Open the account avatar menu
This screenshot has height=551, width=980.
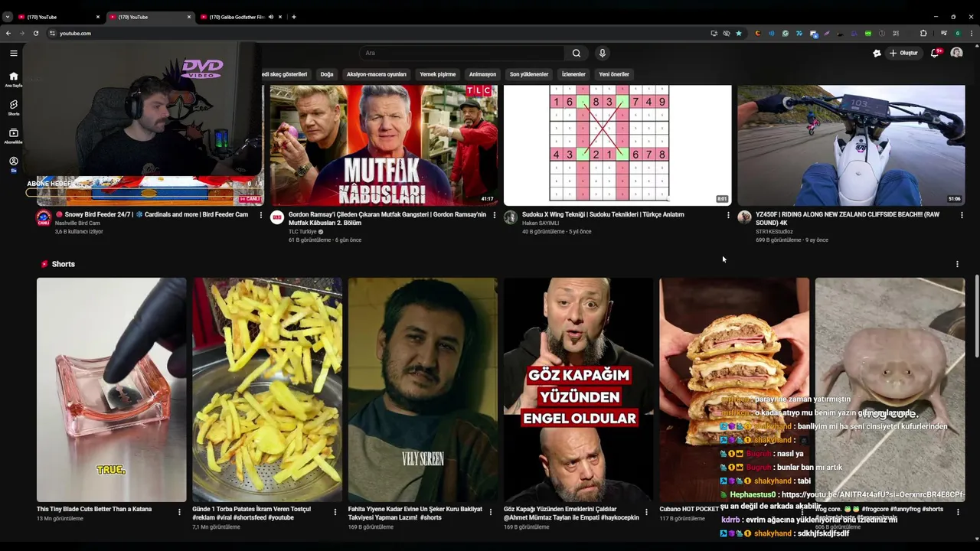click(x=956, y=53)
